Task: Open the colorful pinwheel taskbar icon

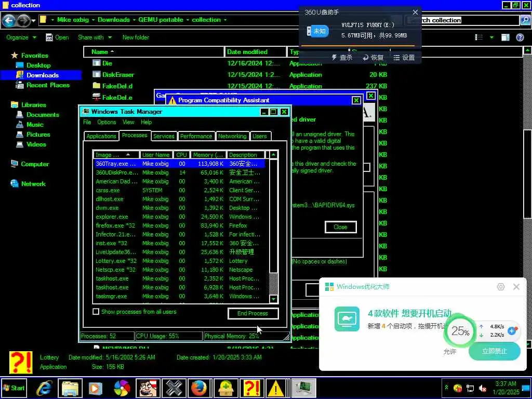Action: click(122, 388)
